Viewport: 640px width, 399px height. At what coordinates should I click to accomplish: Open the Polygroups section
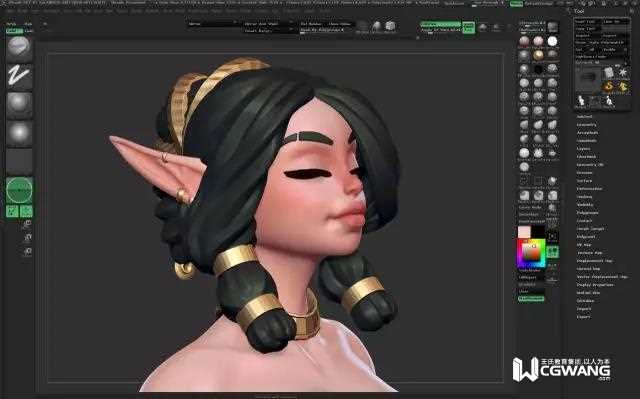(x=588, y=213)
